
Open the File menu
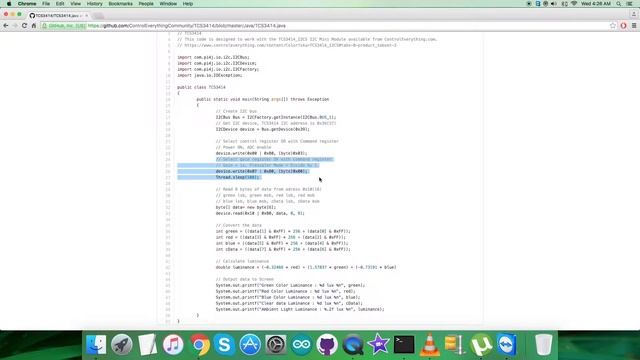point(46,4)
